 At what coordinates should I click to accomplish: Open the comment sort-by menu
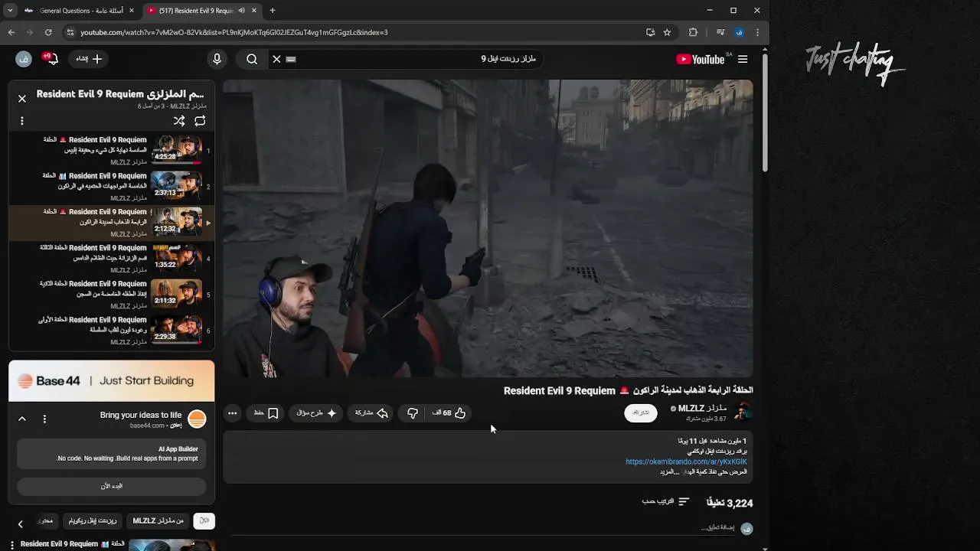tap(665, 501)
